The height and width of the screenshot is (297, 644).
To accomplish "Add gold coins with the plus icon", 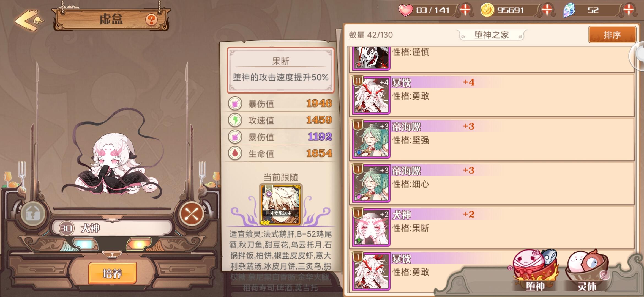I will tap(547, 10).
